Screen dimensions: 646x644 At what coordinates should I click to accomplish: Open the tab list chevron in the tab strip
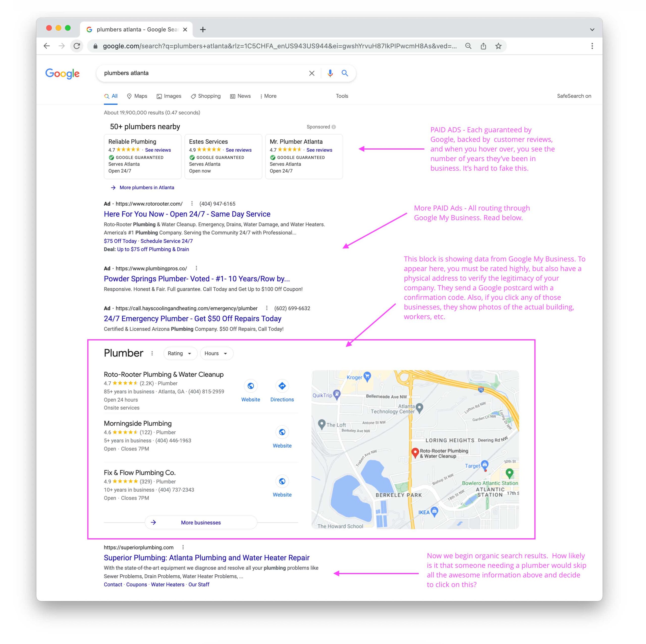coord(592,30)
